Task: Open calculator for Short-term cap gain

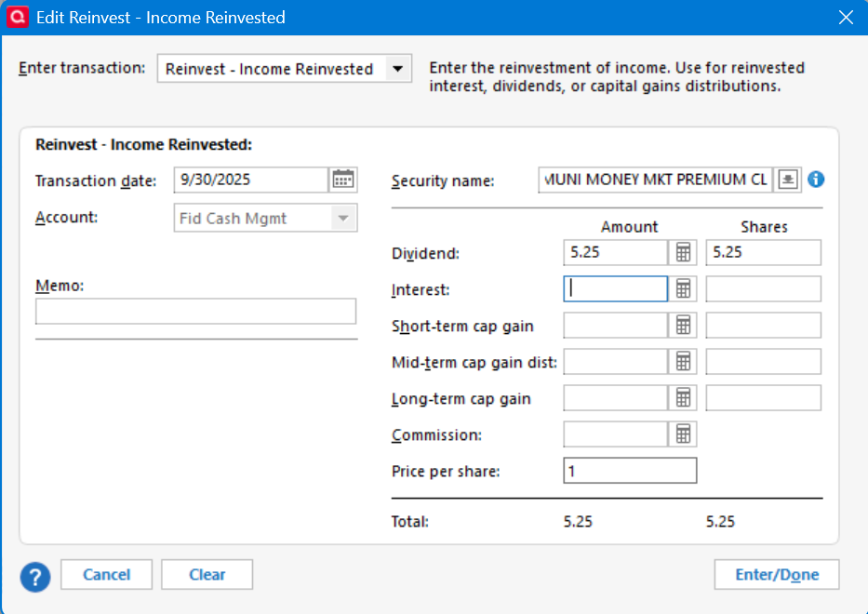Action: [x=683, y=326]
